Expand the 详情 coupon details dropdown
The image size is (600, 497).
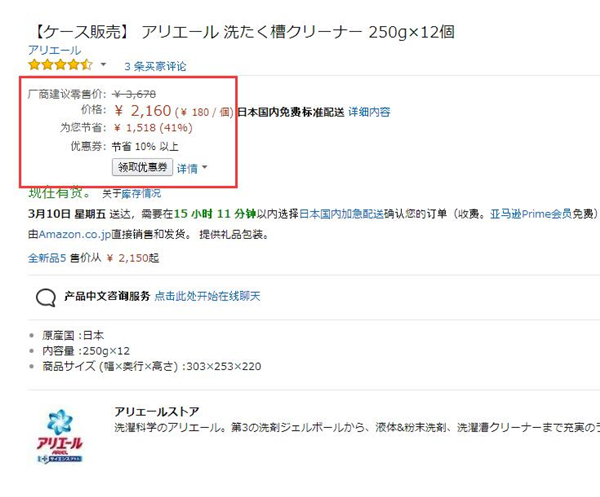coord(192,168)
